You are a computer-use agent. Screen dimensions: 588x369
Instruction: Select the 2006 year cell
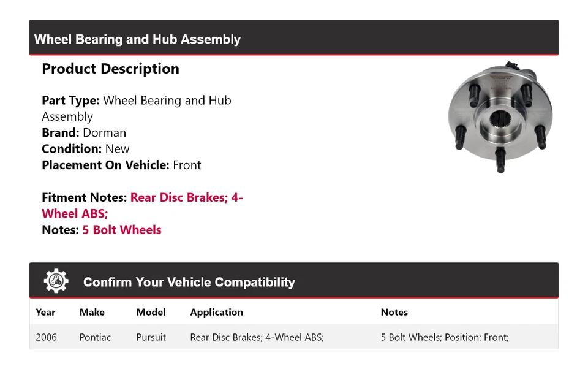[x=46, y=337]
